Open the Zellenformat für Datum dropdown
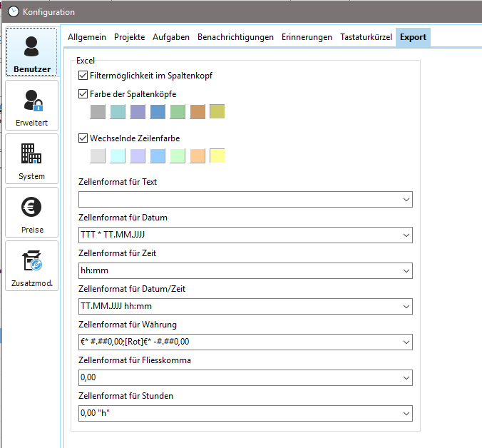Image resolution: width=482 pixels, height=448 pixels. coord(406,235)
